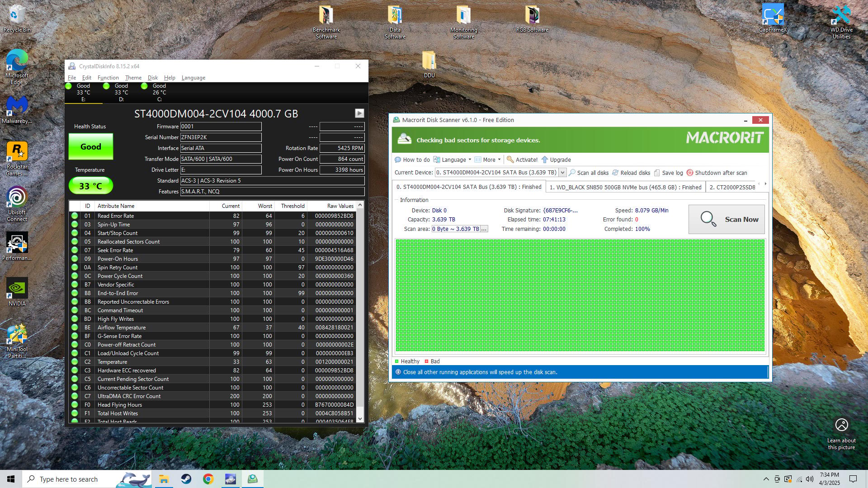Open the WD Drive Utilities shortcut
The image size is (868, 488).
pos(841,22)
